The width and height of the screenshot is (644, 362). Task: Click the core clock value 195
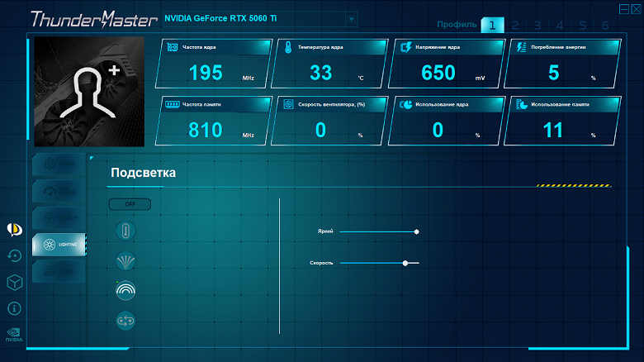pyautogui.click(x=206, y=73)
